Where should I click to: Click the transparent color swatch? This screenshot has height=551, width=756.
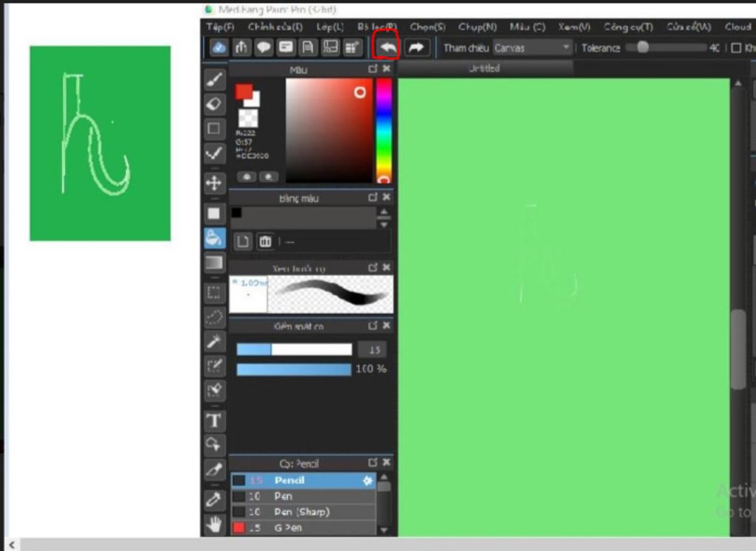click(248, 118)
